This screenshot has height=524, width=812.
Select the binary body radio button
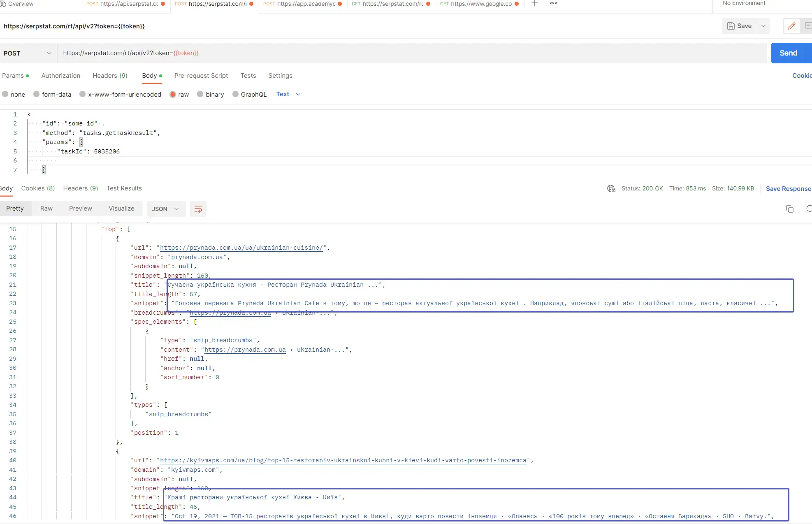click(x=200, y=94)
